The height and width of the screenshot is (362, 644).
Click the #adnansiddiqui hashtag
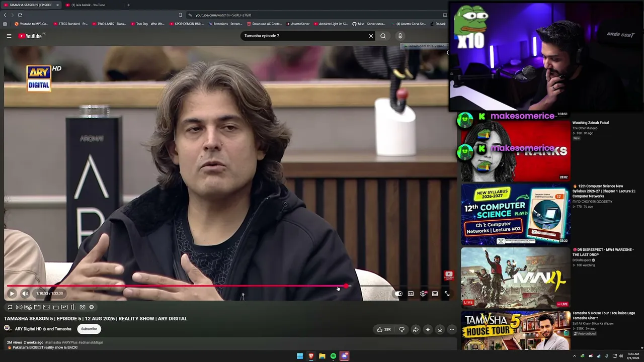91,342
